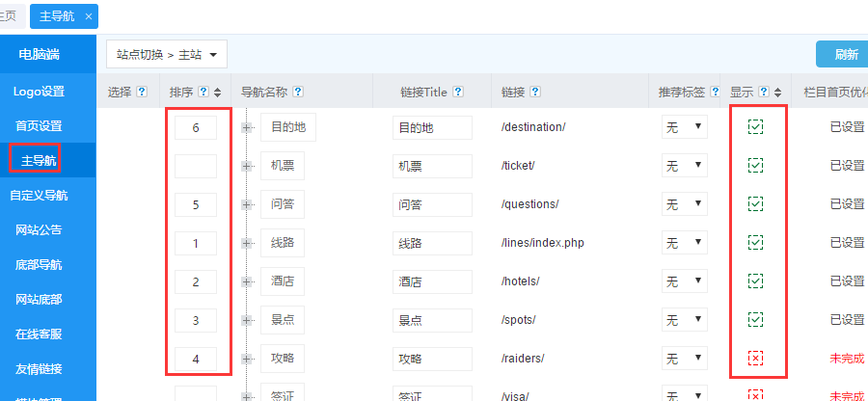Image resolution: width=868 pixels, height=401 pixels.
Task: Click the sort arrows in 显示 column header
Action: point(777,93)
